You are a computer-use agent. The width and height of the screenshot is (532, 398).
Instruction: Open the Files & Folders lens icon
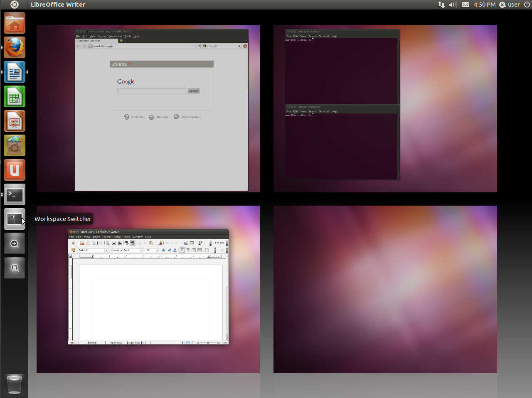coord(15,268)
